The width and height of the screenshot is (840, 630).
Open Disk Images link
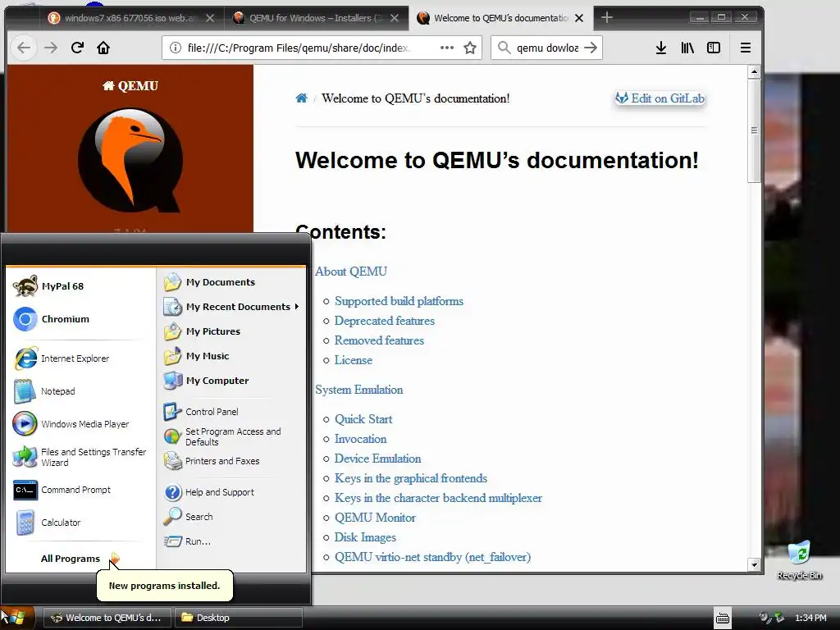pos(365,538)
